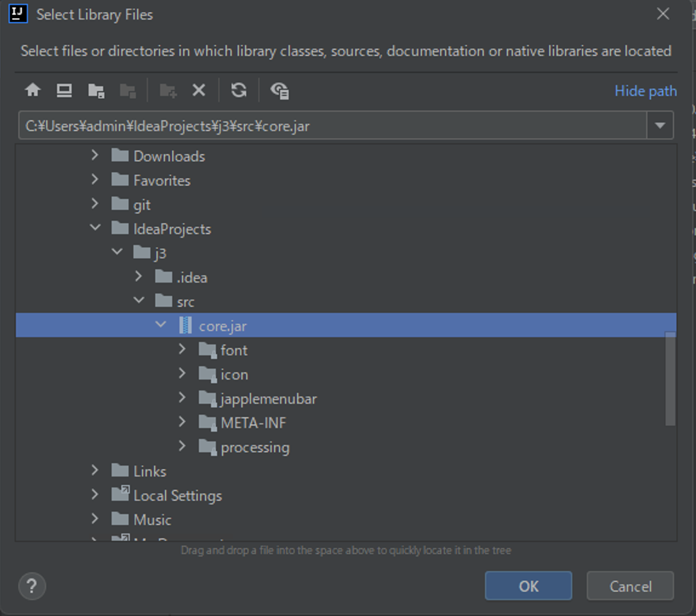
Task: Confirm selection with the OK button
Action: tap(528, 586)
